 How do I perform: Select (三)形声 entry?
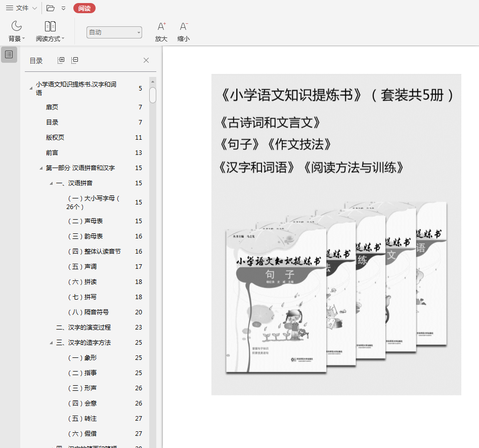82,388
